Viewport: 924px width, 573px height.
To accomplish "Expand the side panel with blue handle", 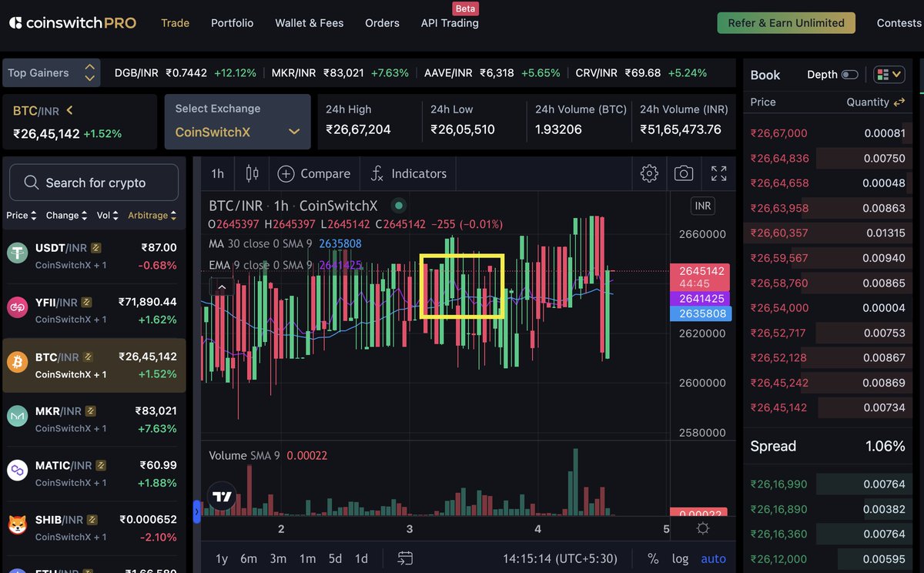I will click(x=196, y=511).
